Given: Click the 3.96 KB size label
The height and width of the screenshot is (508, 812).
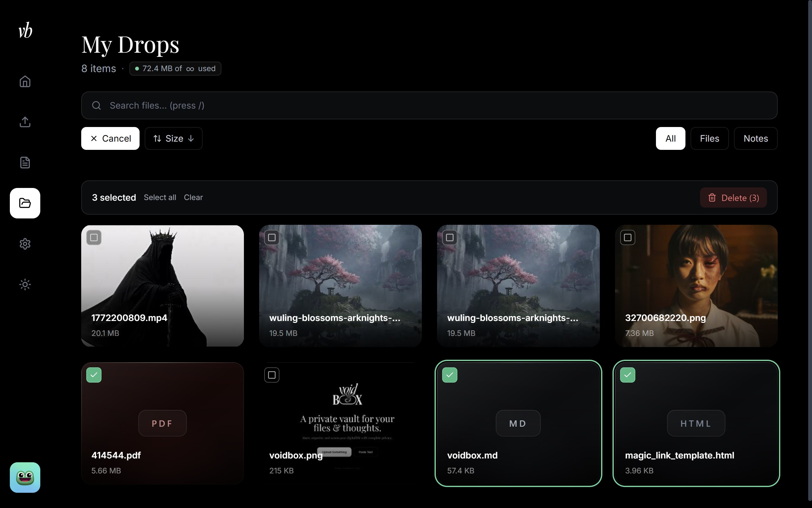Looking at the screenshot, I should pyautogui.click(x=639, y=470).
